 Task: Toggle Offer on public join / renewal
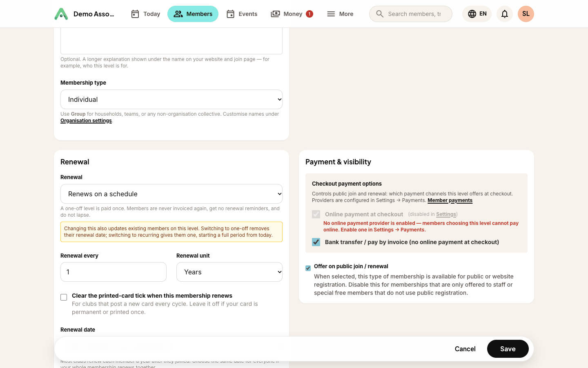tap(308, 268)
